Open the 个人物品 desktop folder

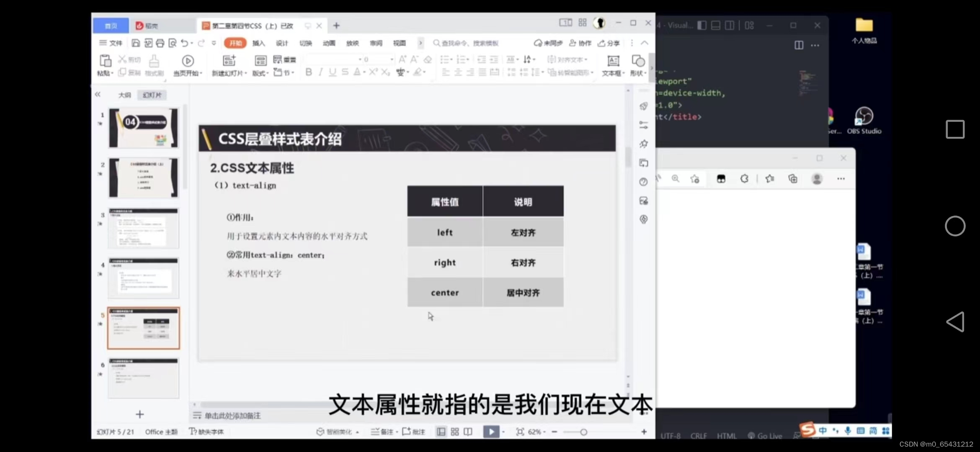coord(864,31)
